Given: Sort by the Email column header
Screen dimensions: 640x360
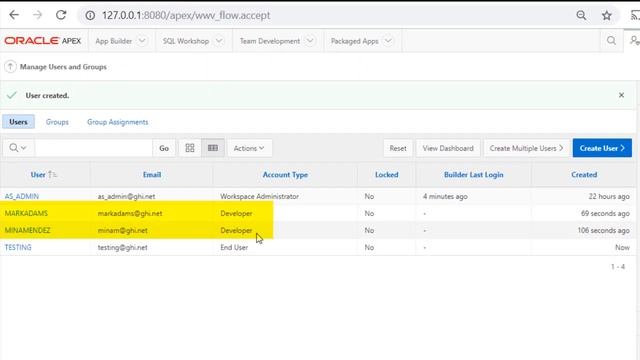Looking at the screenshot, I should 152,175.
